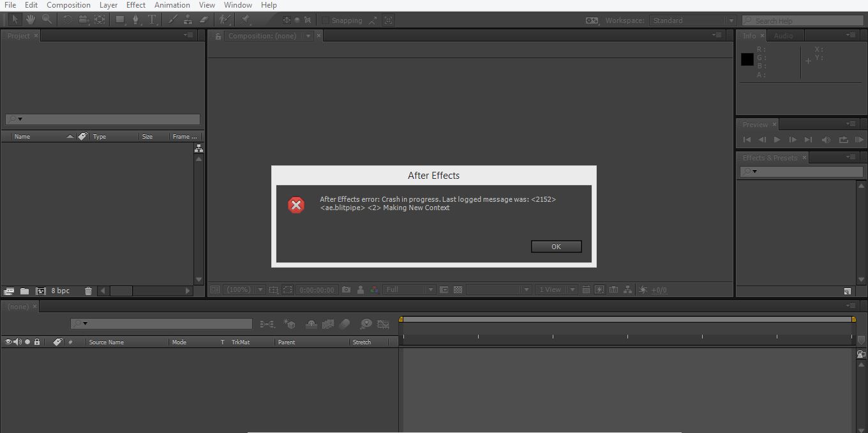This screenshot has width=868, height=433.
Task: Click OK in the After Effects error dialog
Action: point(556,247)
